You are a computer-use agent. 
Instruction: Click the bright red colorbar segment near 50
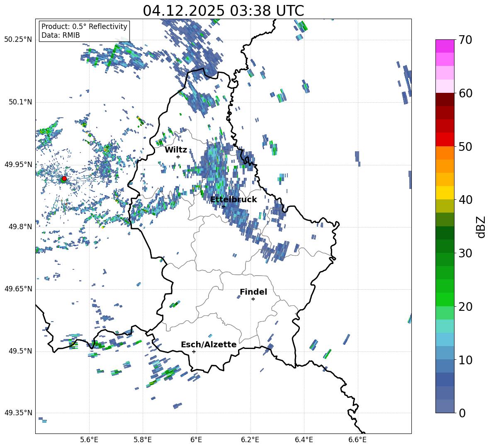(x=445, y=140)
